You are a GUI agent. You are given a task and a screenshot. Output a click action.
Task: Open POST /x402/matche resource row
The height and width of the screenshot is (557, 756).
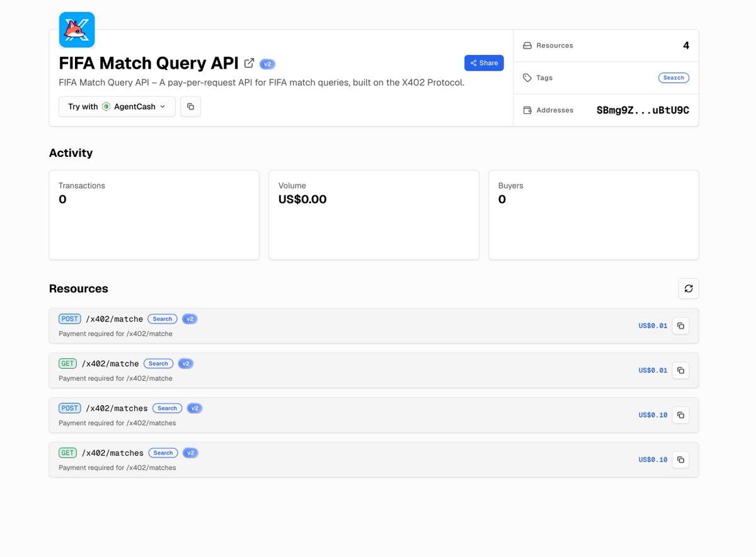[374, 326]
